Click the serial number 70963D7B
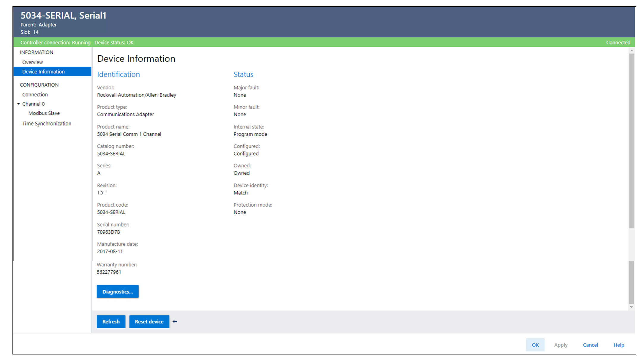Screen dimensions: 644x361 [108, 232]
